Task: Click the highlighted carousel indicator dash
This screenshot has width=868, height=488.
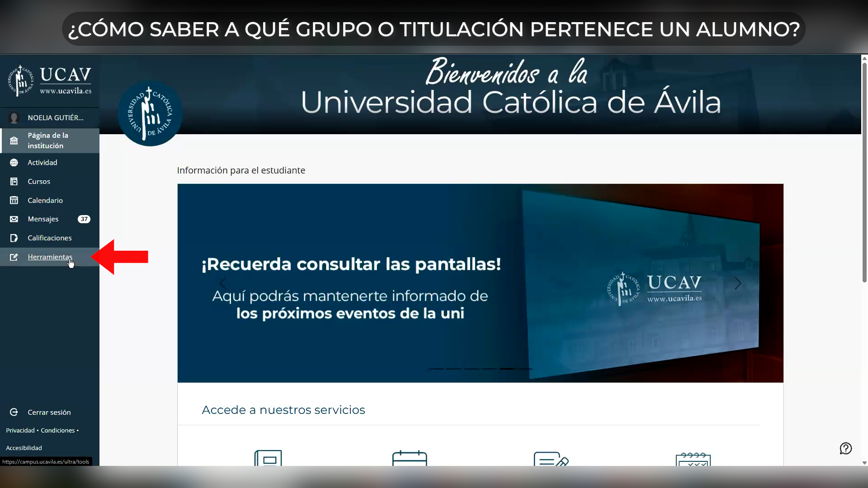Action: pos(507,369)
